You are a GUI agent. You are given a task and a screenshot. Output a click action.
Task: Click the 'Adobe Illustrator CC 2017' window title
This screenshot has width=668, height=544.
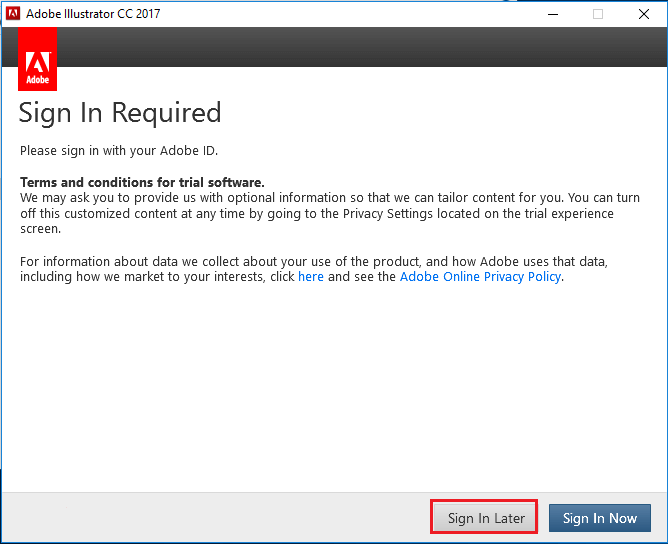[93, 14]
